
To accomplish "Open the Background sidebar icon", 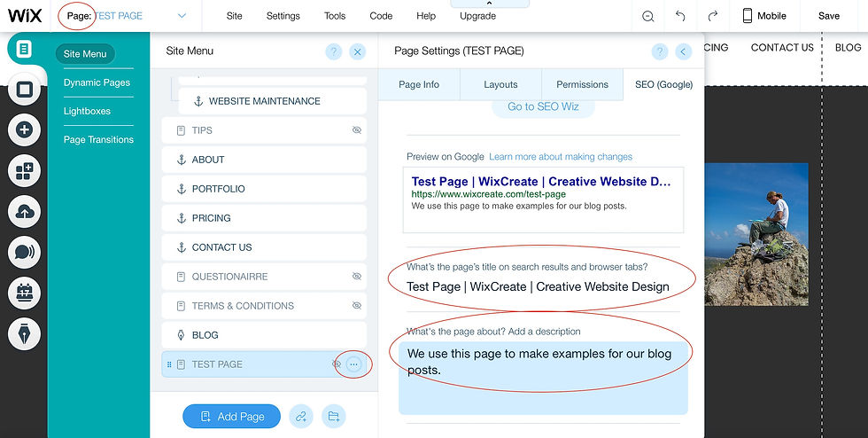I will (25, 90).
